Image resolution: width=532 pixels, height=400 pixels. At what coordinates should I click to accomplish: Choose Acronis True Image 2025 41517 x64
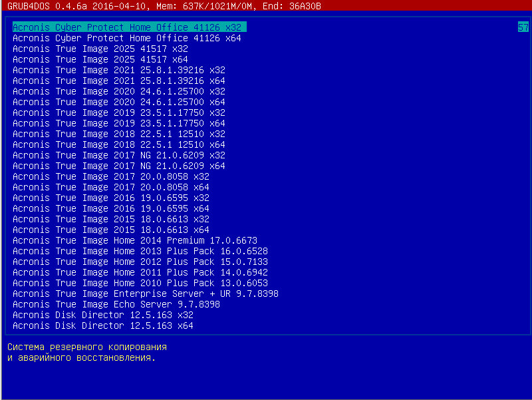[100, 59]
